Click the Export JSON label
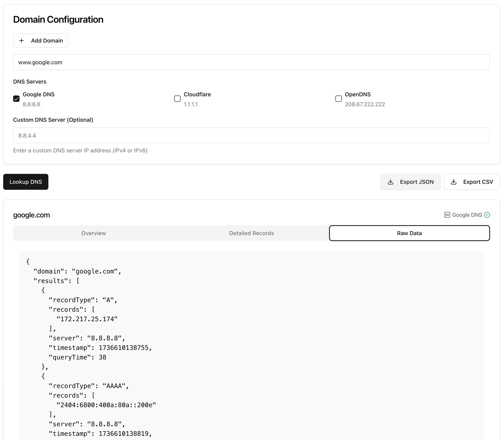Viewport: 504px width, 440px height. (417, 182)
